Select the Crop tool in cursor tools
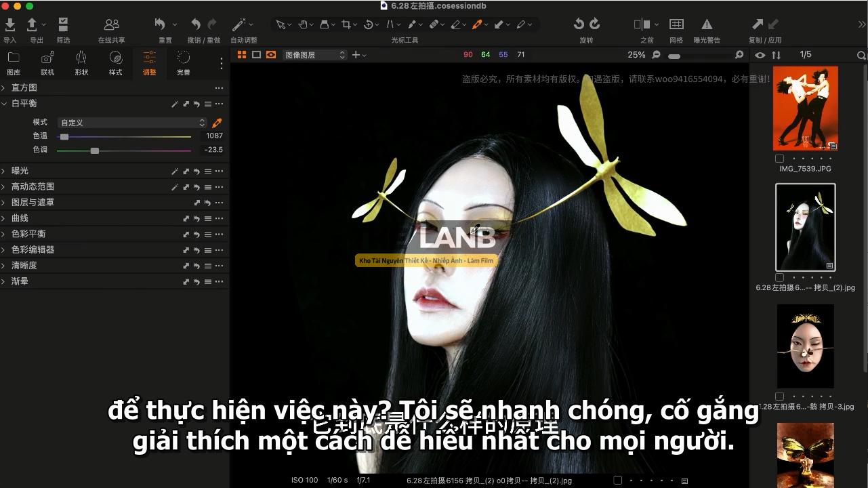This screenshot has width=868, height=488. (346, 24)
